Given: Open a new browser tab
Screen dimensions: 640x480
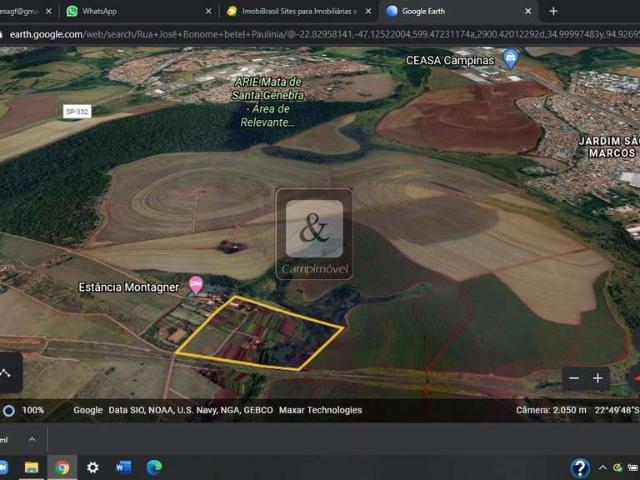Looking at the screenshot, I should [553, 11].
